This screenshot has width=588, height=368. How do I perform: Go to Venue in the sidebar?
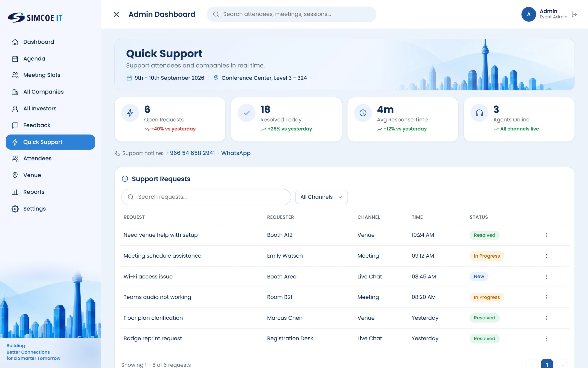50,175
